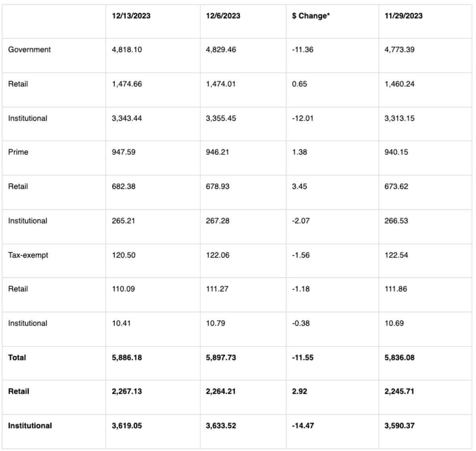This screenshot has width=476, height=451.
Task: Click the Government row label
Action: [29, 50]
